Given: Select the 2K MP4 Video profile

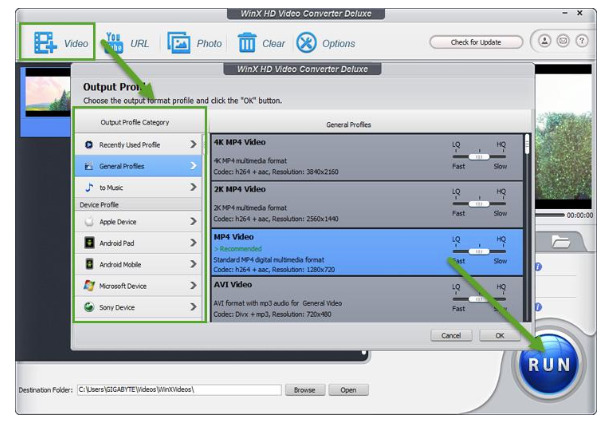Looking at the screenshot, I should [367, 204].
